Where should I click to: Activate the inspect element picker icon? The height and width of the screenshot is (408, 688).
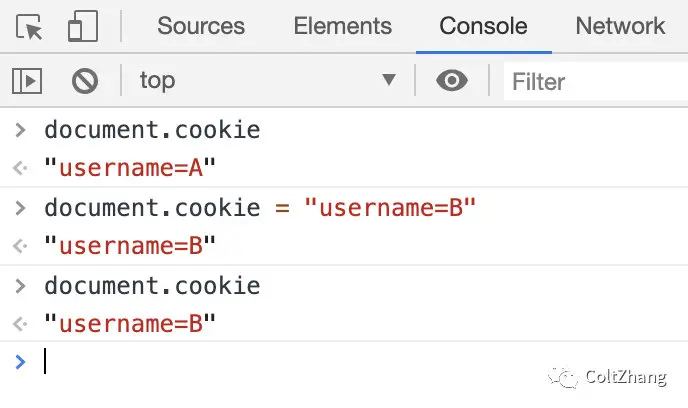[x=30, y=27]
